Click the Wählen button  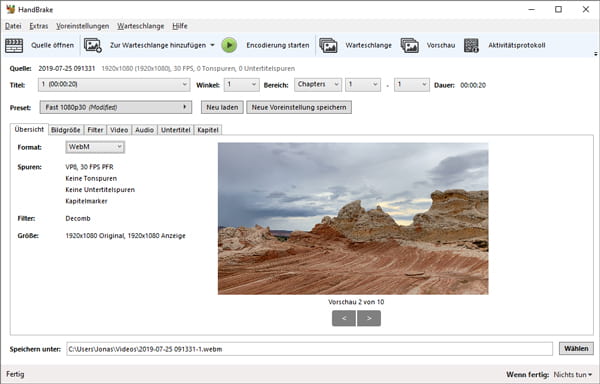tap(576, 348)
